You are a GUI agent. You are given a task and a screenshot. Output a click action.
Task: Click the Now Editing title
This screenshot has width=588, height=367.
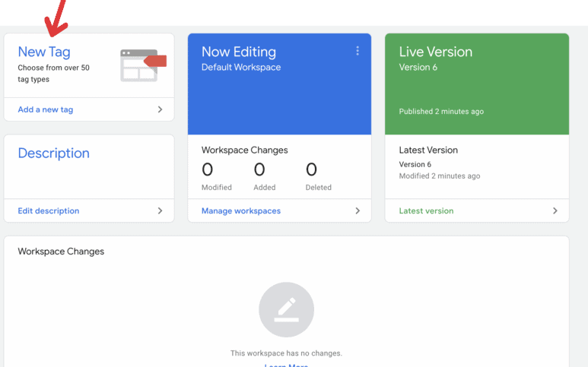point(239,52)
